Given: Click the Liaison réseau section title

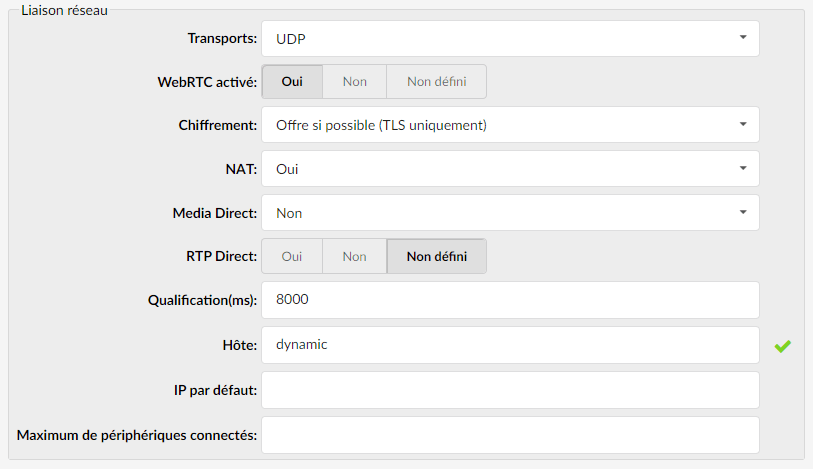Looking at the screenshot, I should [64, 10].
